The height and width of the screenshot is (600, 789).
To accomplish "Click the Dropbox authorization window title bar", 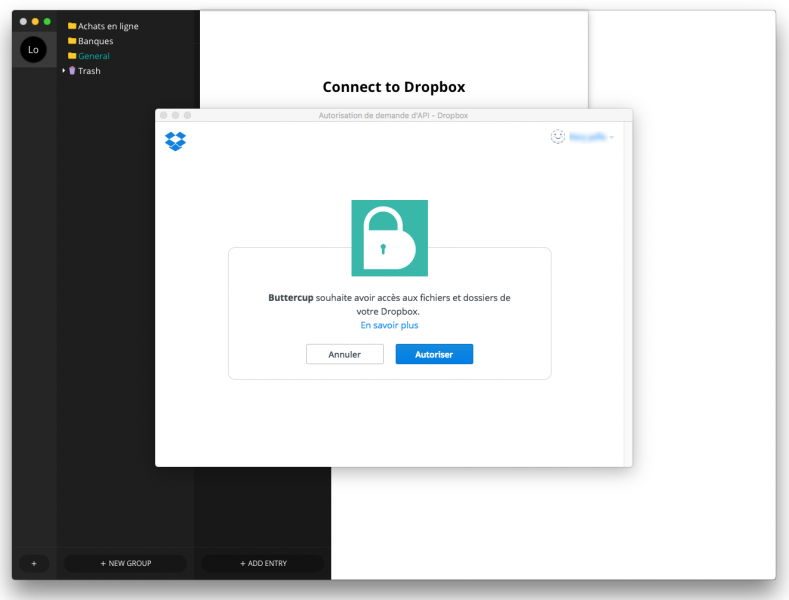I will (x=393, y=115).
